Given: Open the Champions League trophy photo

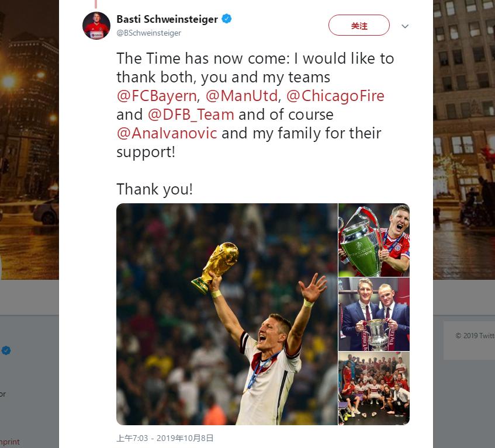Looking at the screenshot, I should (x=374, y=239).
